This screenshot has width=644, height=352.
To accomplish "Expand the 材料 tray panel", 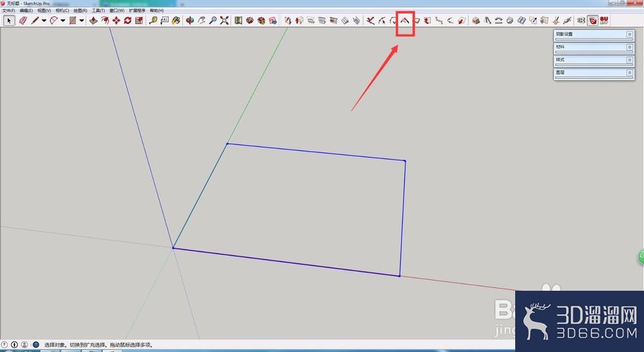I will pos(594,47).
